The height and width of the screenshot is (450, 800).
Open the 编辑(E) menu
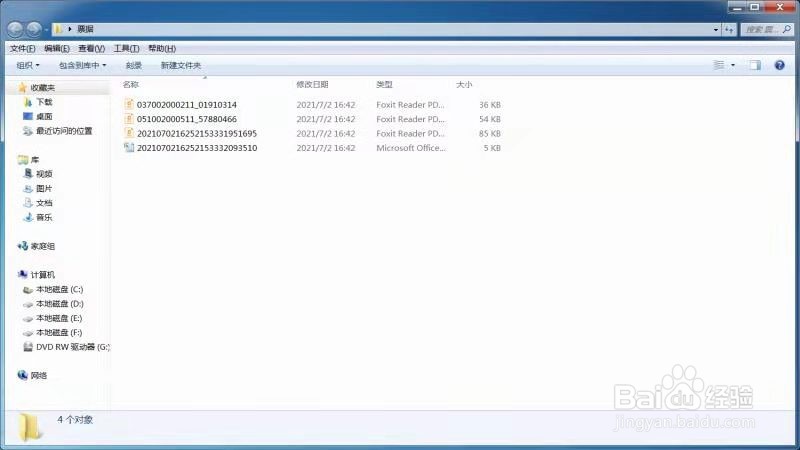pyautogui.click(x=57, y=48)
